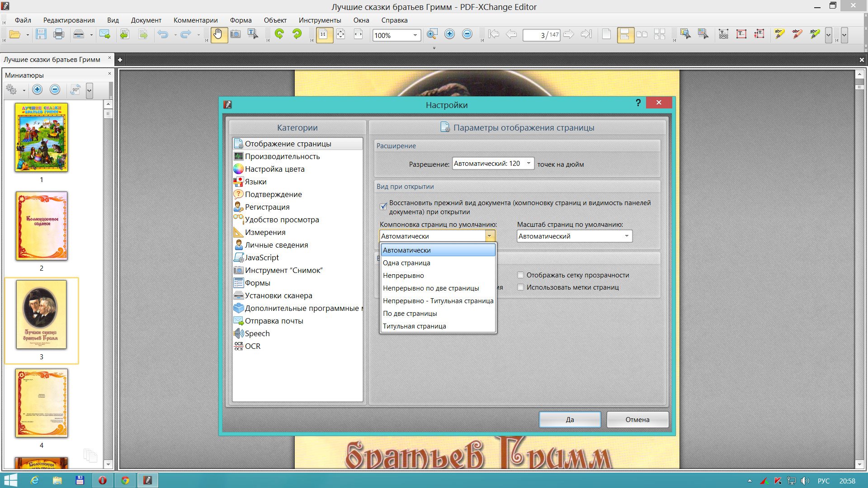Enable Отображать сетку прозрачности checkbox
868x488 pixels.
520,275
